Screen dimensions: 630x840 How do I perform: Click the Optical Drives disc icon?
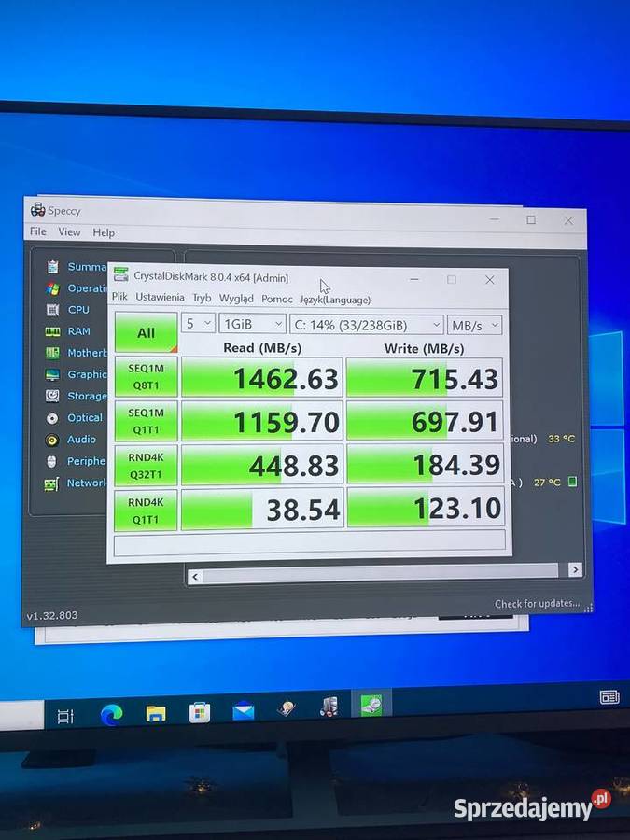[51, 418]
